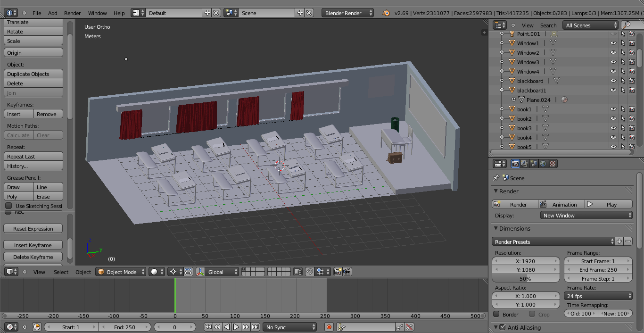Hide book2 via its eye icon
This screenshot has height=333, width=644.
pos(613,118)
